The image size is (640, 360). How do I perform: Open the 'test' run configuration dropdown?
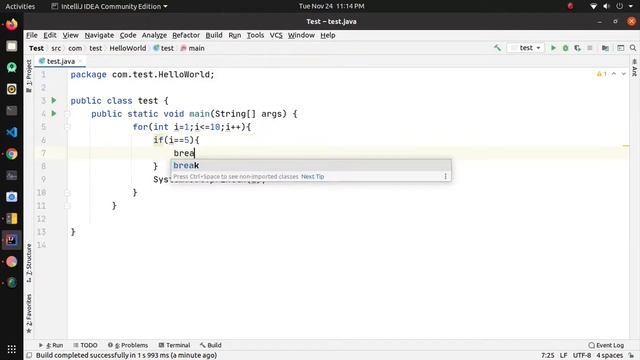[x=526, y=48]
